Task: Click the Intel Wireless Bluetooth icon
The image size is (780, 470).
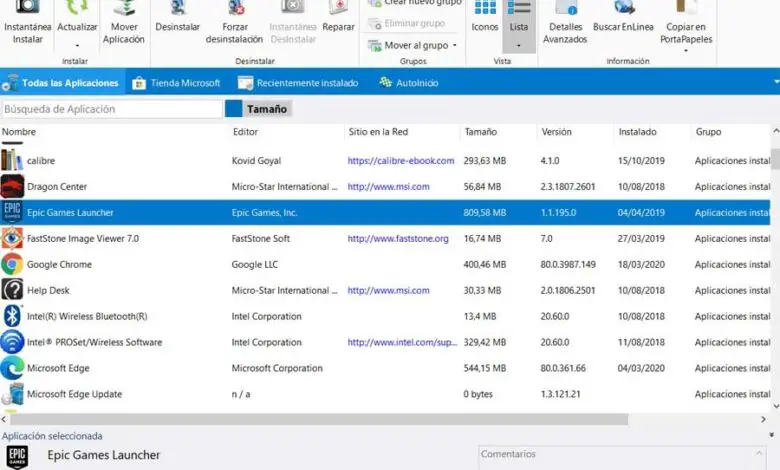Action: 12,316
